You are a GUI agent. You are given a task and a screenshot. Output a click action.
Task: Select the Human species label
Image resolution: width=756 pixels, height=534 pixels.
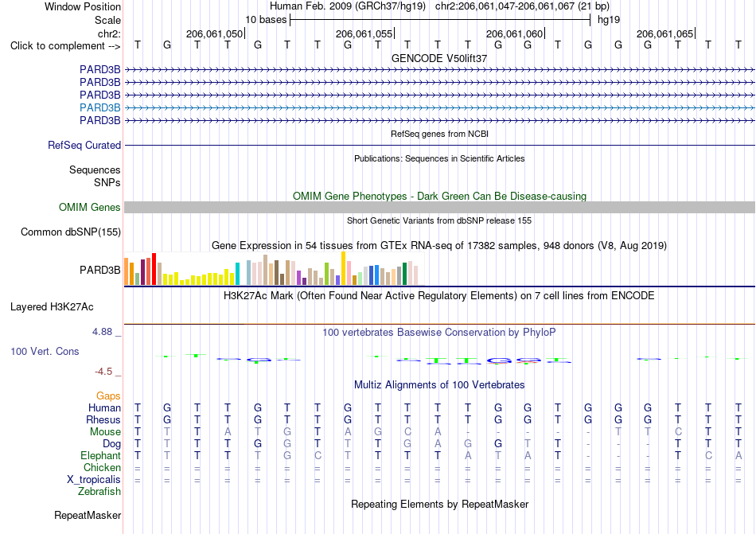point(104,407)
